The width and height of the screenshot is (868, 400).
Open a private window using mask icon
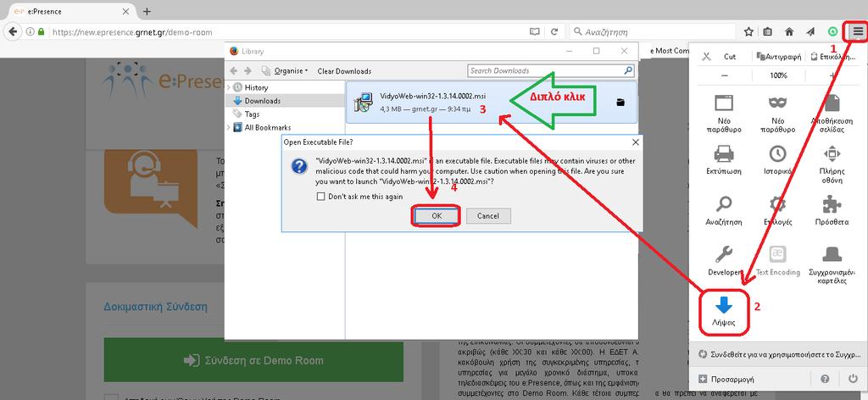coord(778,103)
